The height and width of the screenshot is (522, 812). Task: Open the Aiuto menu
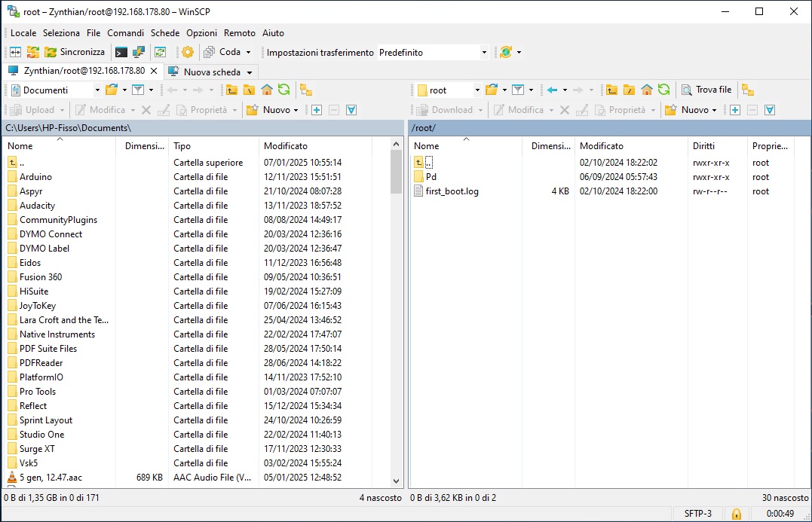coord(273,33)
